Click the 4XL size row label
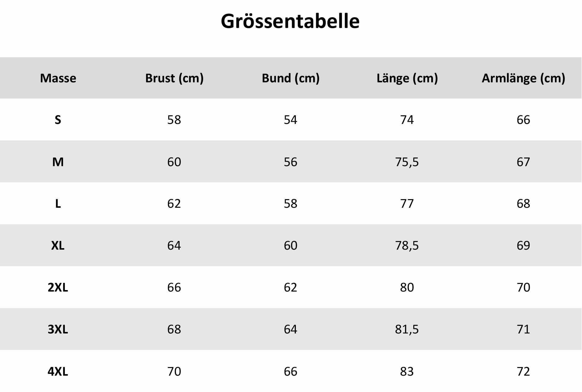Screen dimensions: 582x392 58,371
